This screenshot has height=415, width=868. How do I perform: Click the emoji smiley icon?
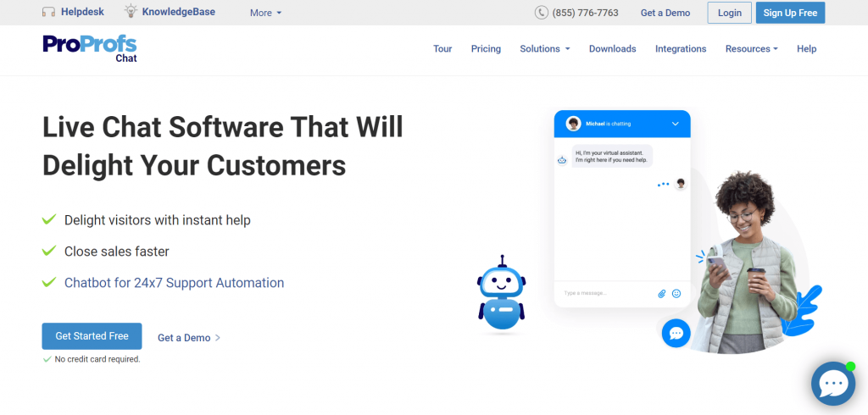(x=676, y=293)
